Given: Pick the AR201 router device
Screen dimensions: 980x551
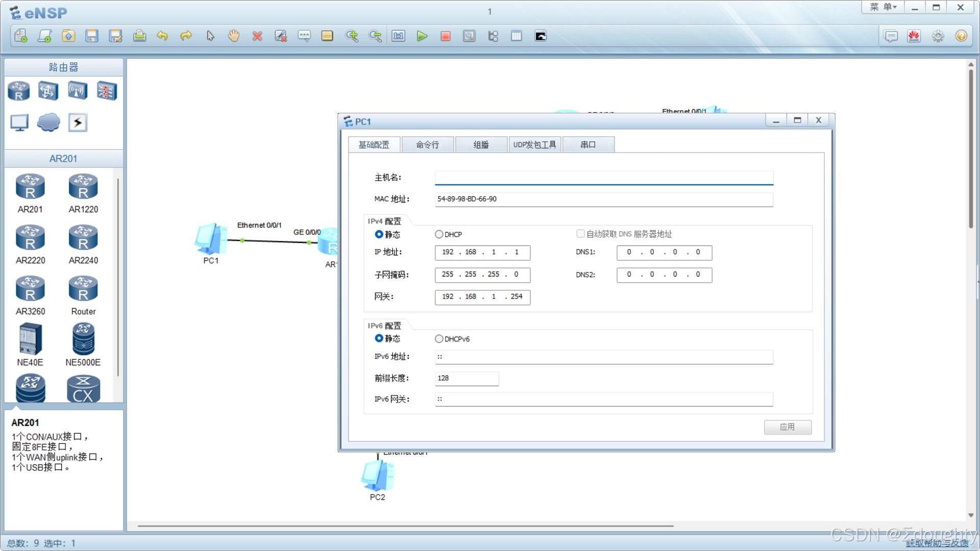Looking at the screenshot, I should [30, 193].
